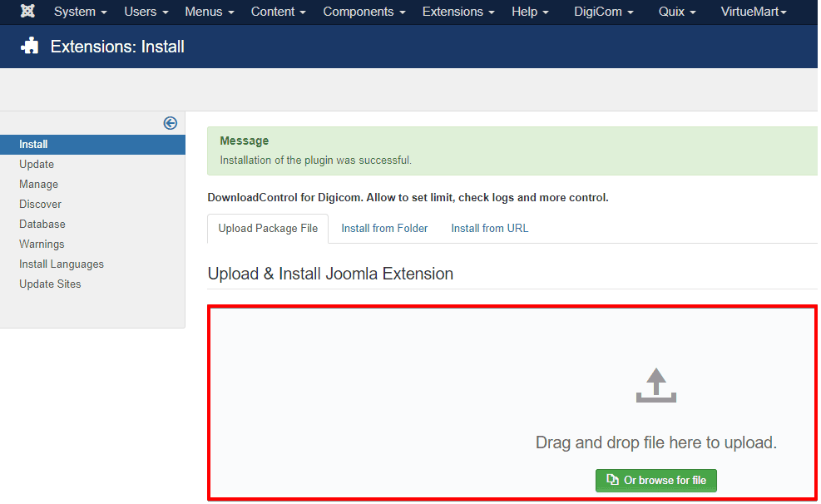Open the Components menu
This screenshot has width=821, height=504.
pos(364,12)
